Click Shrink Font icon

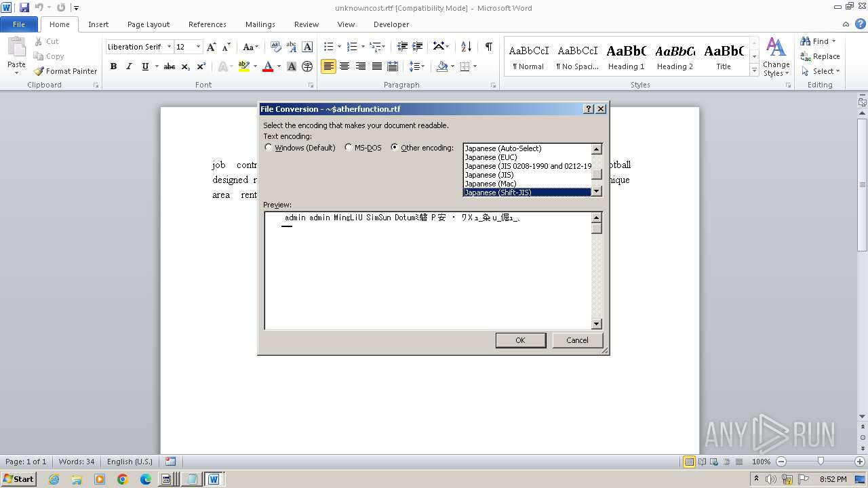pyautogui.click(x=227, y=47)
